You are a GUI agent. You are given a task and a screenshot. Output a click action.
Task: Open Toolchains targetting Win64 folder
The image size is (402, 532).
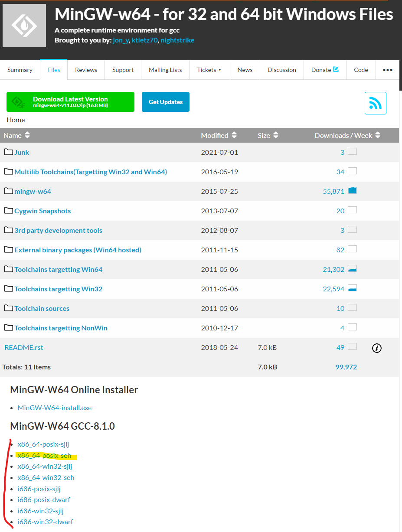pos(58,269)
